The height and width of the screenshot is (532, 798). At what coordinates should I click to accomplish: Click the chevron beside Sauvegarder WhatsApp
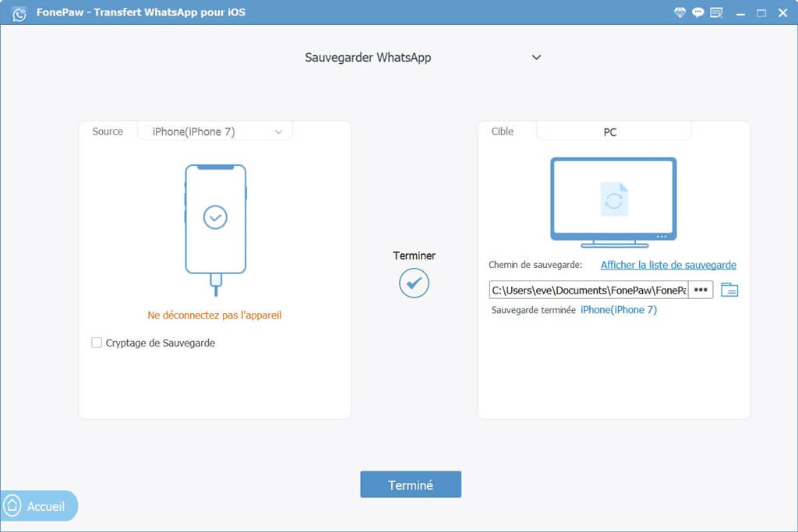tap(536, 58)
